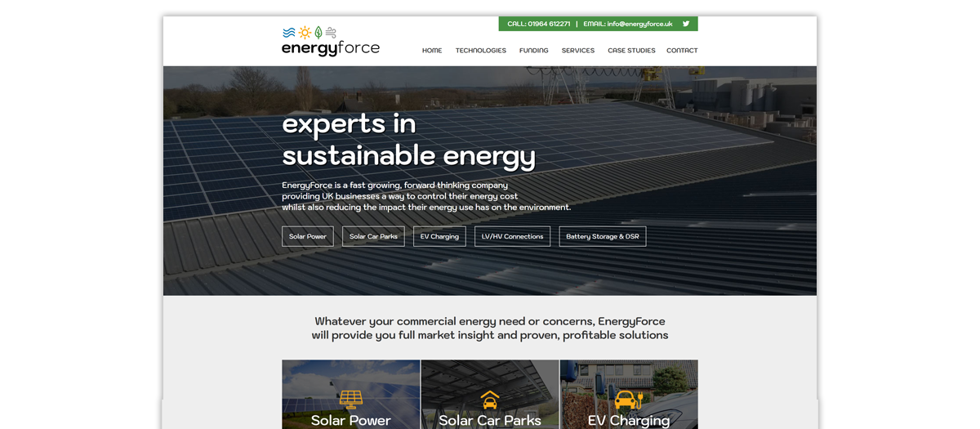Click the Twitter bird icon
The width and height of the screenshot is (980, 429).
[686, 24]
